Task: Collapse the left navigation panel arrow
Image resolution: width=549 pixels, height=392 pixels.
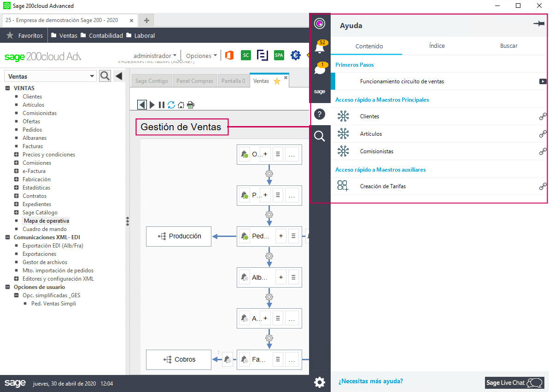Action: coord(119,76)
